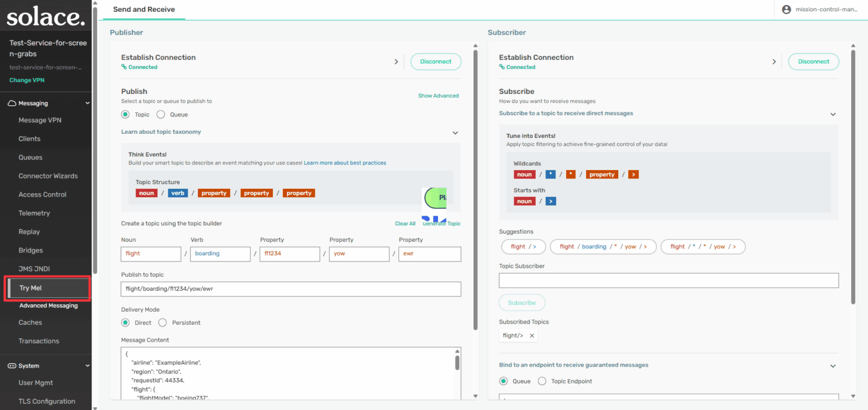The image size is (868, 410).
Task: Click the red asterisk wildcard chip
Action: [x=570, y=174]
